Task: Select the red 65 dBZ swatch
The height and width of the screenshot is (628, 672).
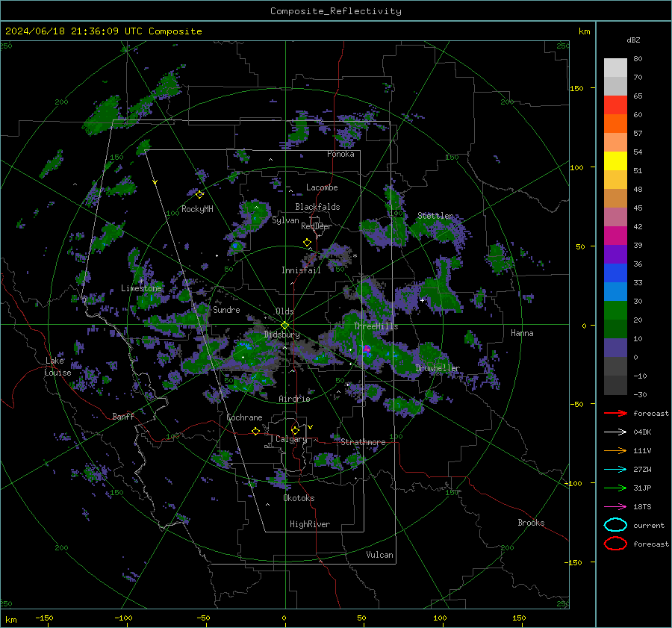Action: [x=615, y=105]
